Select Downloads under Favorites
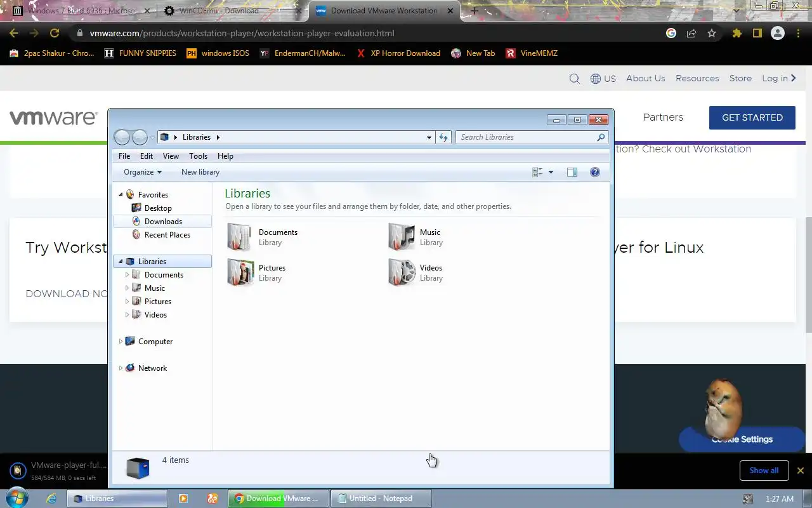This screenshot has height=508, width=812. (163, 222)
